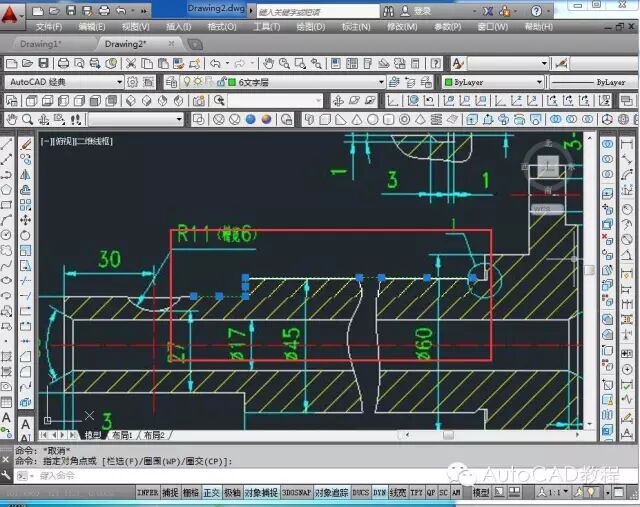Viewport: 640px width, 507px height.
Task: Open the undo history dropdown arrow
Action: point(227,63)
